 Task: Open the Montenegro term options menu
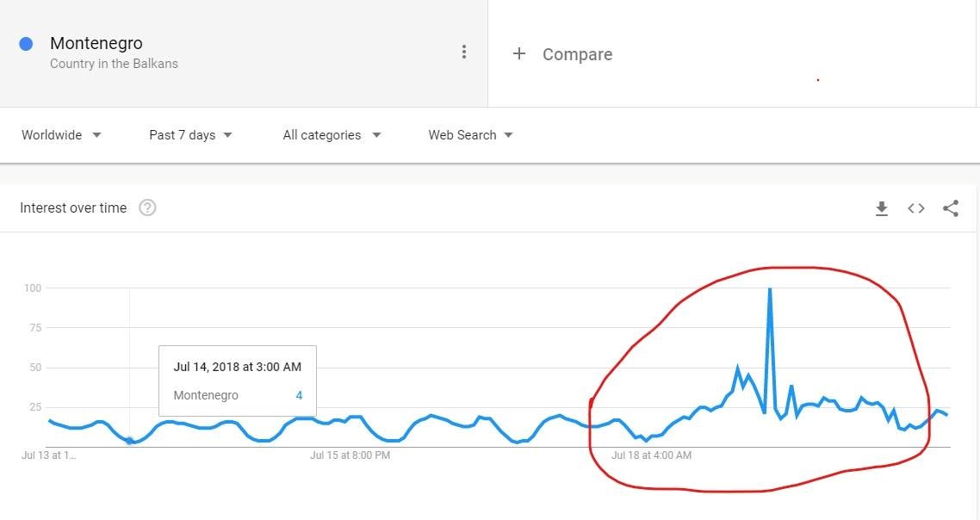tap(464, 52)
